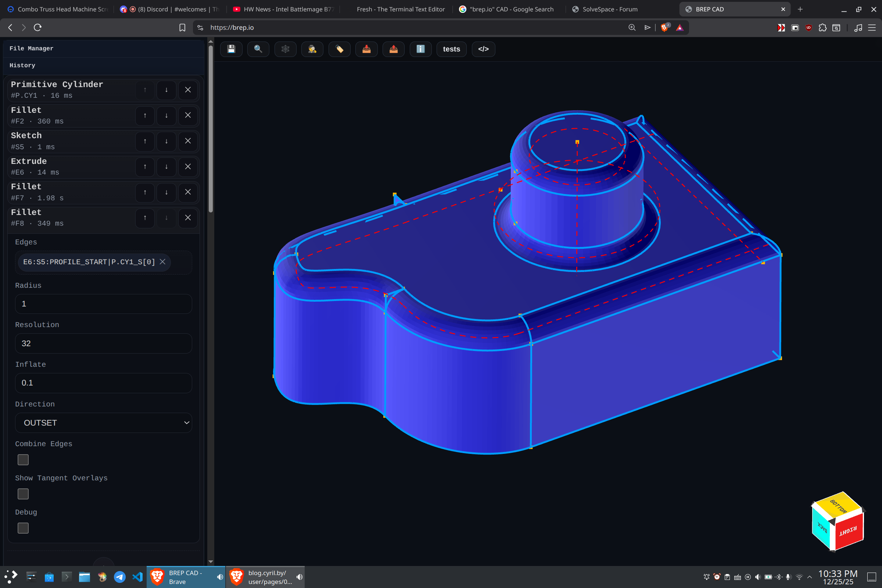Switch to the SolveSpace - Forum tab

[609, 9]
